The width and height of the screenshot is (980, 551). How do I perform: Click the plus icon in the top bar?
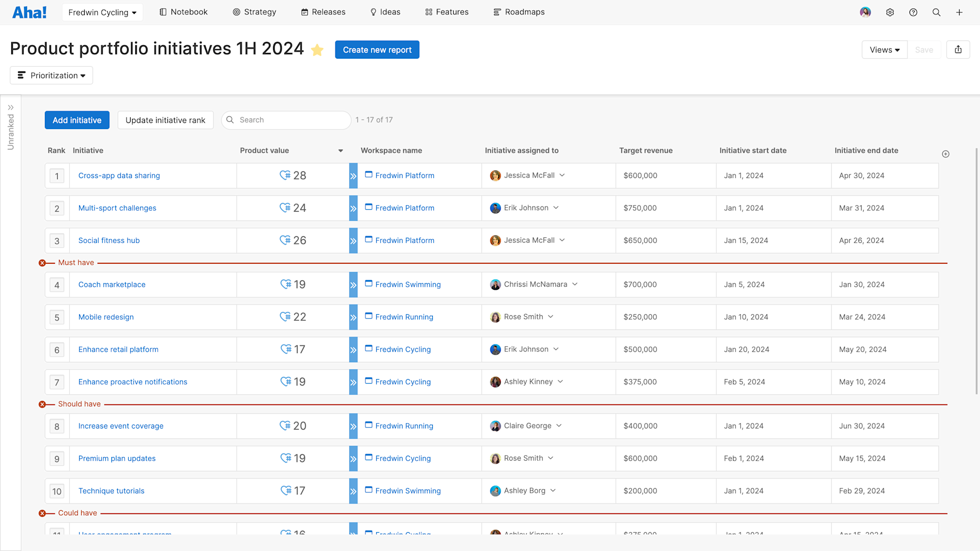(x=960, y=12)
